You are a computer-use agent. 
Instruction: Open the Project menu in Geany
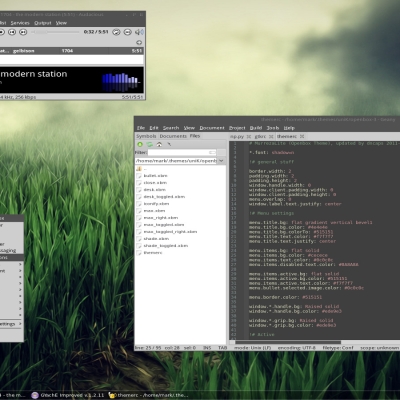[237, 128]
